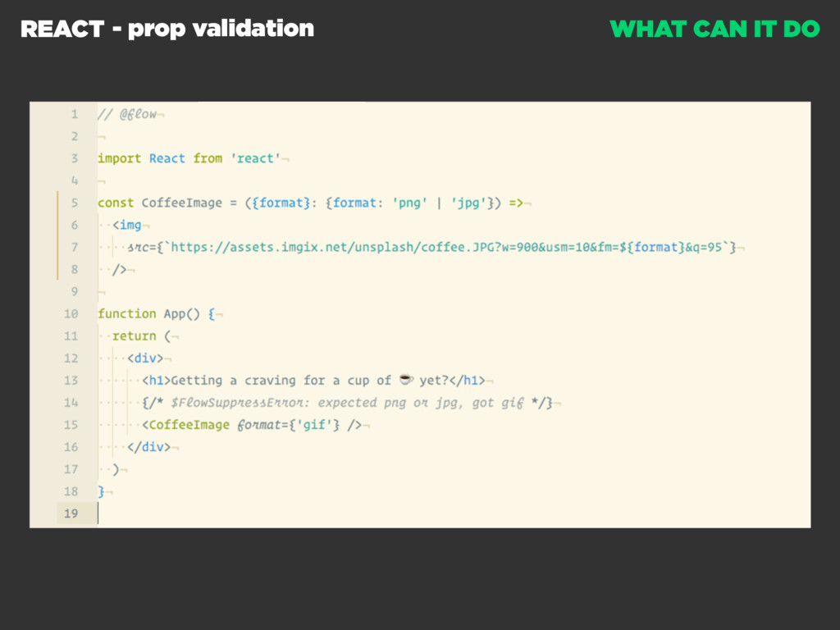
Task: Select line number 5 in gutter
Action: pyautogui.click(x=75, y=203)
